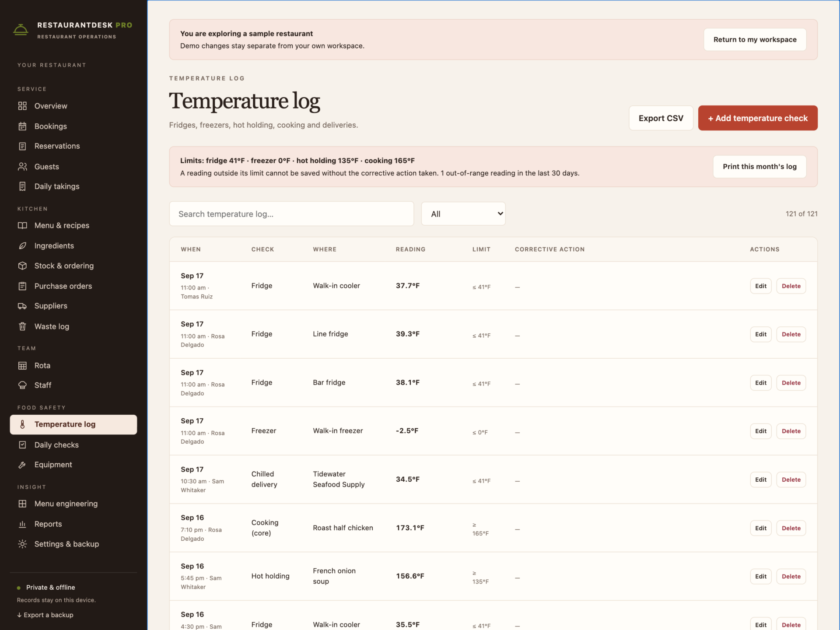Open the All filter dropdown
840x630 pixels.
[463, 214]
